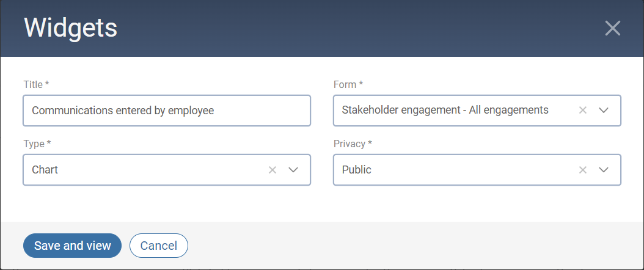Click the 'Type *' field label
This screenshot has width=644, height=270.
[x=37, y=144]
